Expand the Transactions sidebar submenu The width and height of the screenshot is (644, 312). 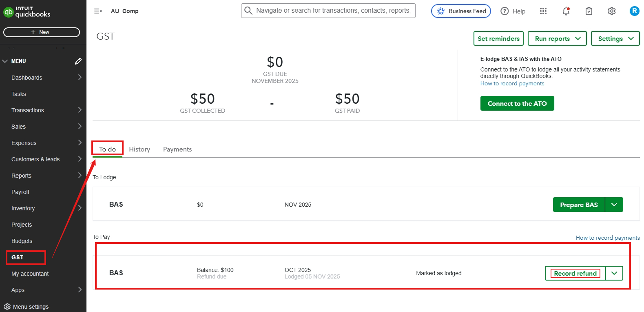point(80,110)
